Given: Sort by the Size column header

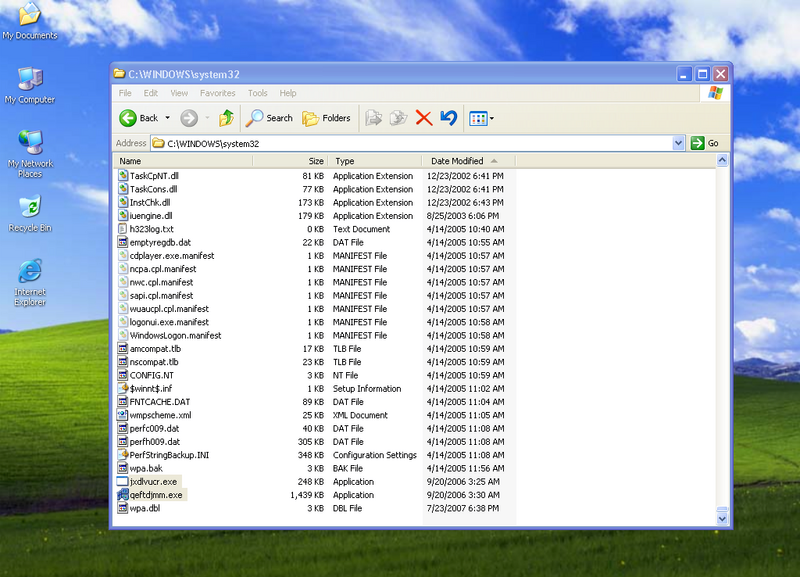Looking at the screenshot, I should coord(290,161).
